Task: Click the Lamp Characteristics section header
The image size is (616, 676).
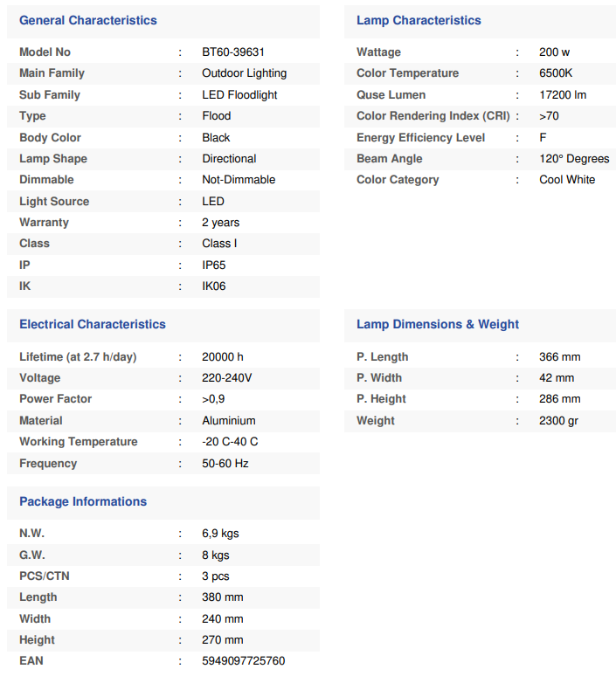Action: pyautogui.click(x=419, y=20)
